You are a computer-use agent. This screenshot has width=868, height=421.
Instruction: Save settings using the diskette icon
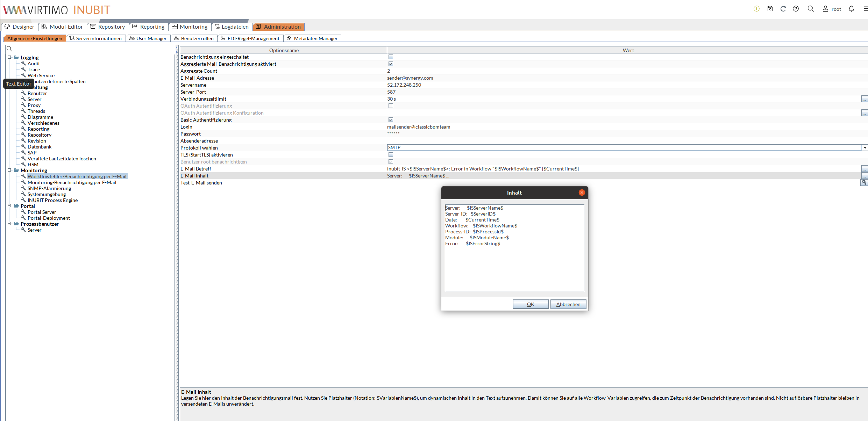[770, 9]
